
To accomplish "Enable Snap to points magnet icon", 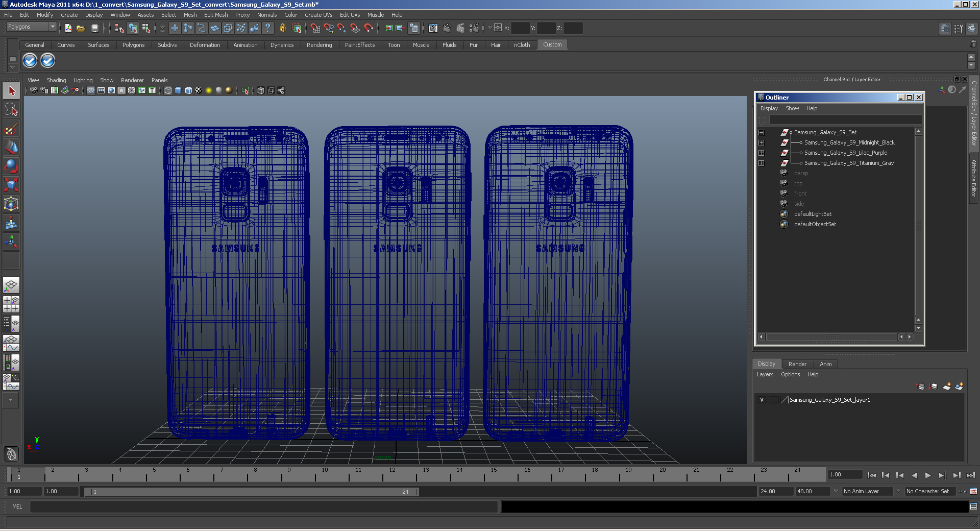I will pos(342,28).
